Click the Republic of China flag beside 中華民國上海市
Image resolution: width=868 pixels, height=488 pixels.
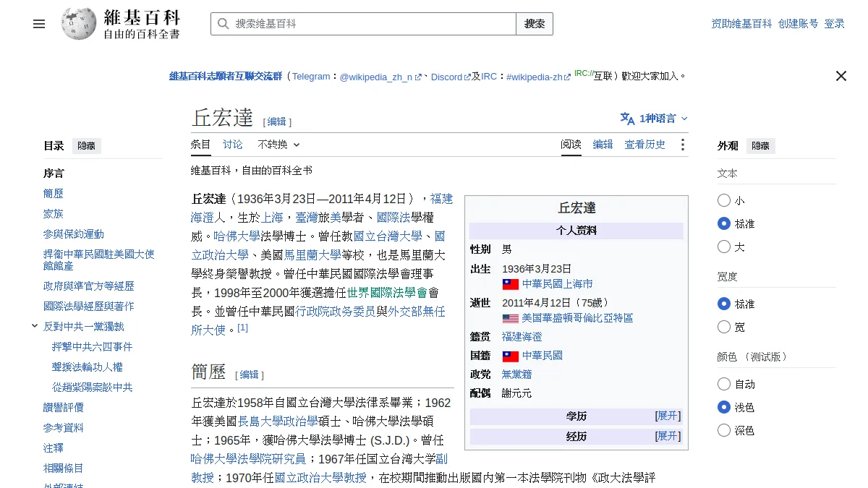(511, 284)
